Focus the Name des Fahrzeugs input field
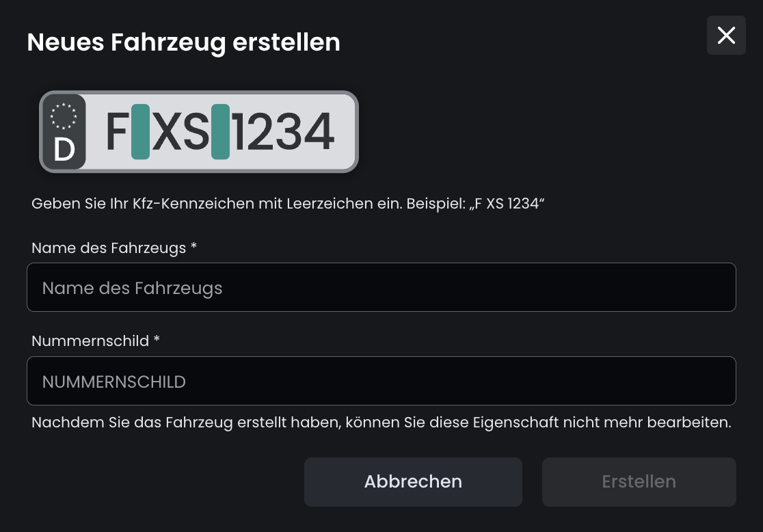The width and height of the screenshot is (763, 532). coord(381,287)
